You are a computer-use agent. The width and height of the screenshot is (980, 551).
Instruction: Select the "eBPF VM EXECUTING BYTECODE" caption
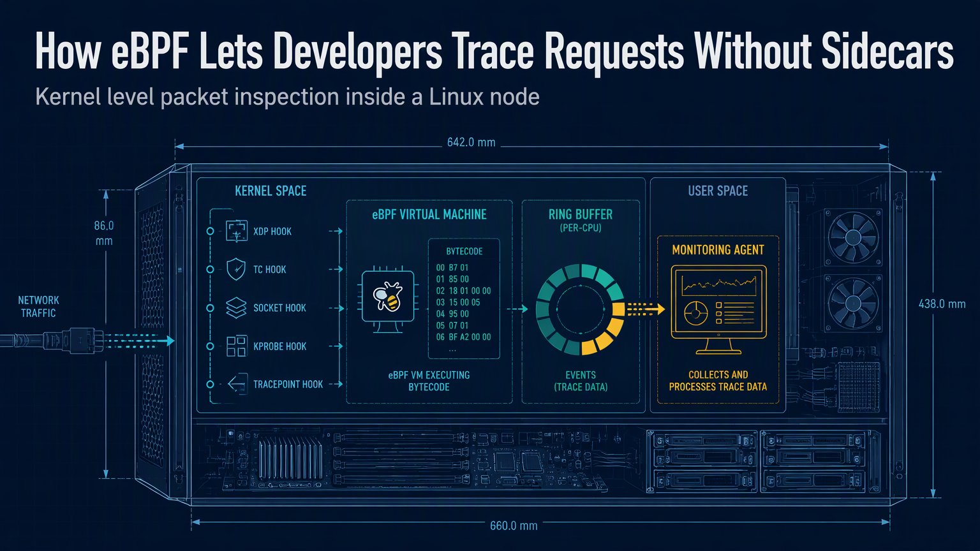pos(429,381)
